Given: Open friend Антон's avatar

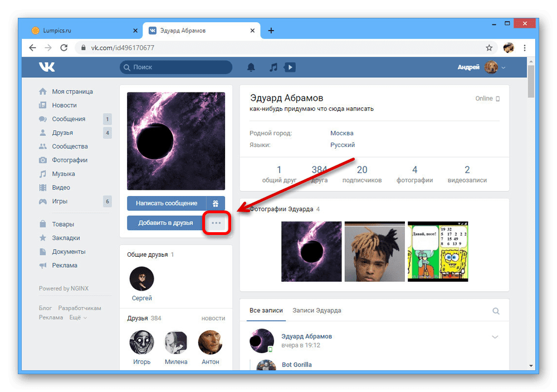Looking at the screenshot, I should point(211,342).
